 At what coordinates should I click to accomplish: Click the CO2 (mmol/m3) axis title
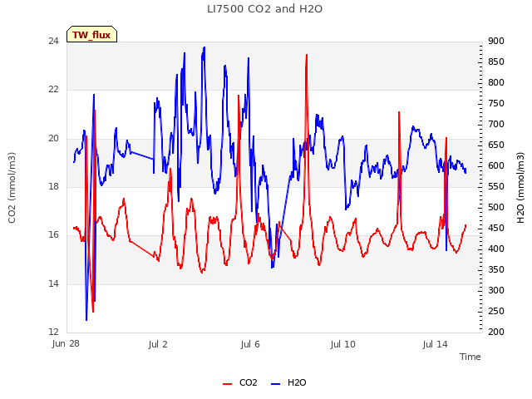pos(12,188)
